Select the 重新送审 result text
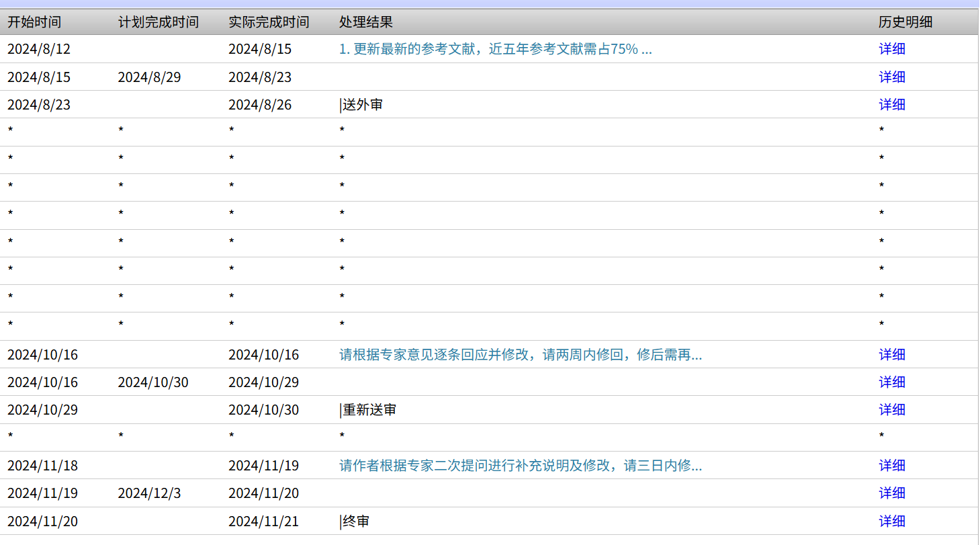 [x=369, y=410]
